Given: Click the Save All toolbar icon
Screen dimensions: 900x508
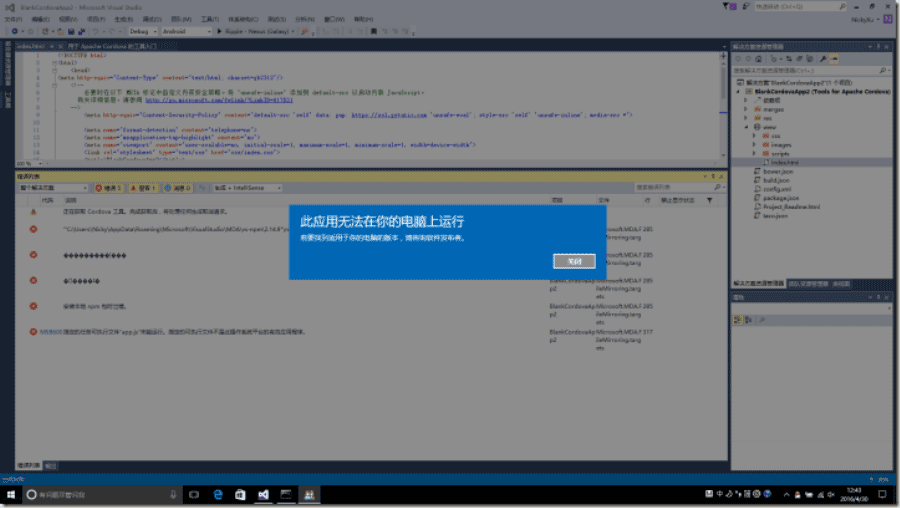Looking at the screenshot, I should [82, 32].
